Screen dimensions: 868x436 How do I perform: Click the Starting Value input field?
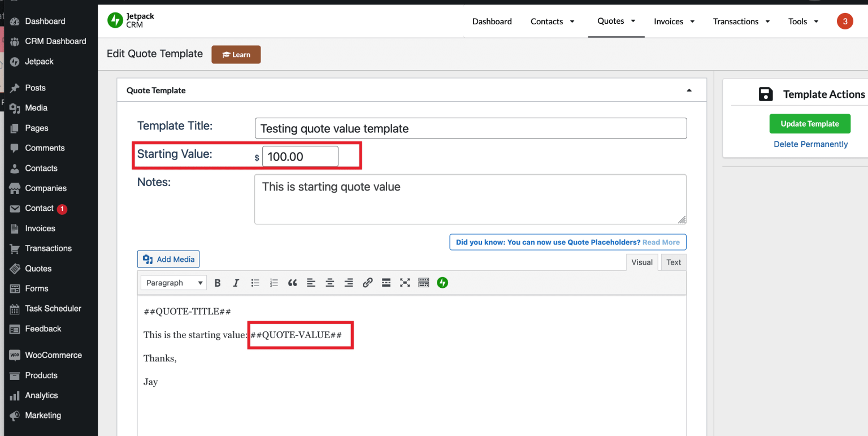point(300,156)
